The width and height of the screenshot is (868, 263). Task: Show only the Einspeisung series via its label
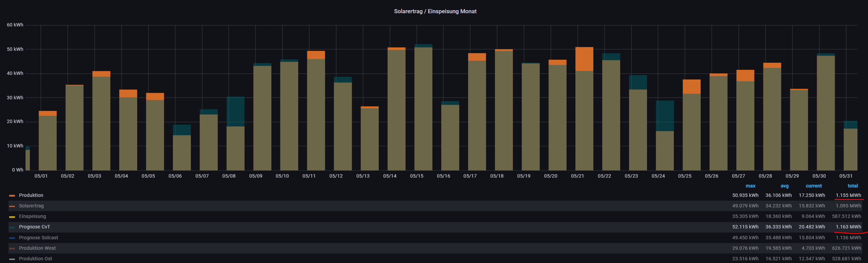pyautogui.click(x=32, y=216)
